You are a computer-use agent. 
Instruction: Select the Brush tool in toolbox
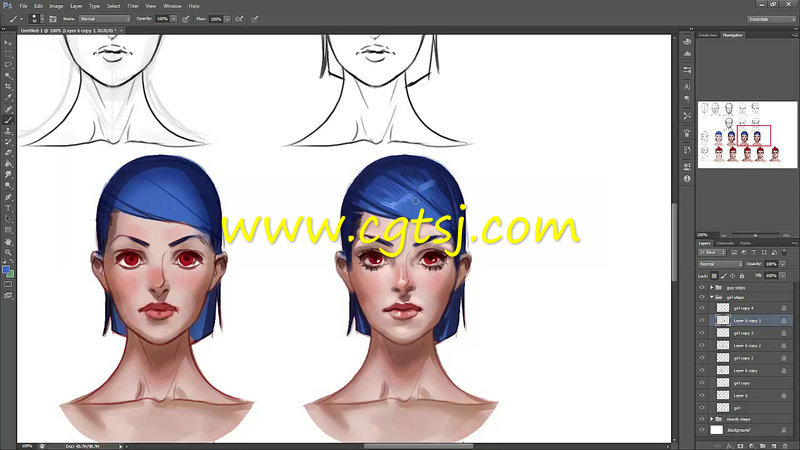pyautogui.click(x=8, y=120)
